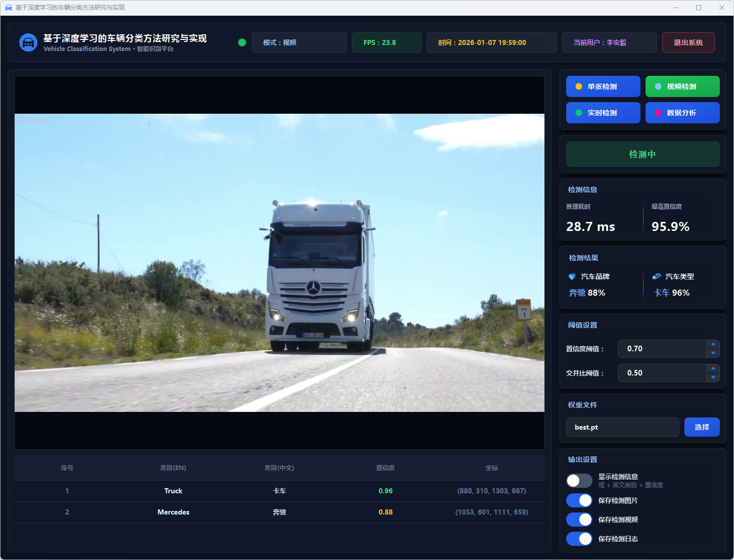The width and height of the screenshot is (734, 560).
Task: Click the time display 2026-01-07 19:59:00
Action: (492, 42)
